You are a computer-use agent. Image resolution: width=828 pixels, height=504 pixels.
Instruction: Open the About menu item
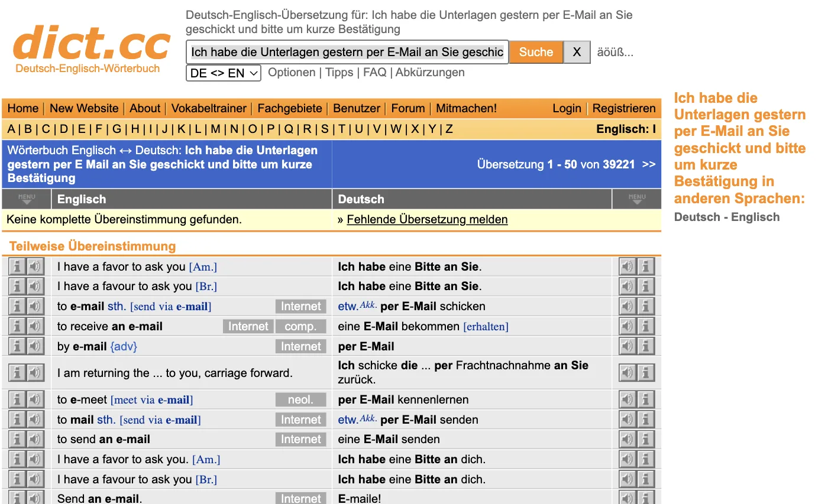point(145,108)
